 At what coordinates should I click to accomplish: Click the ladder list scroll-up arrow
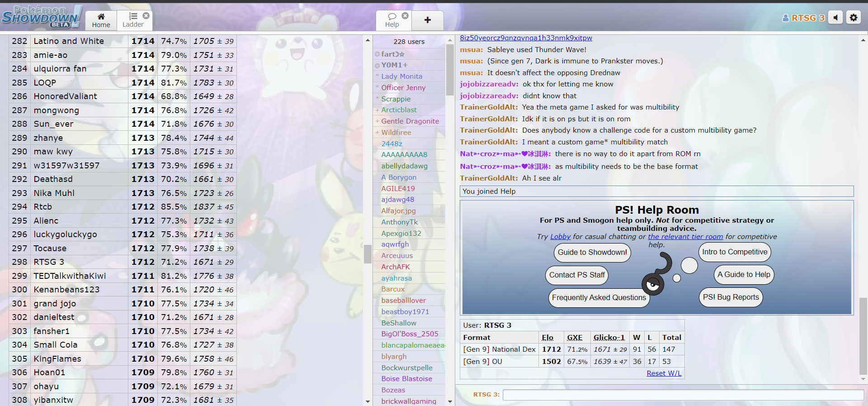click(x=368, y=40)
